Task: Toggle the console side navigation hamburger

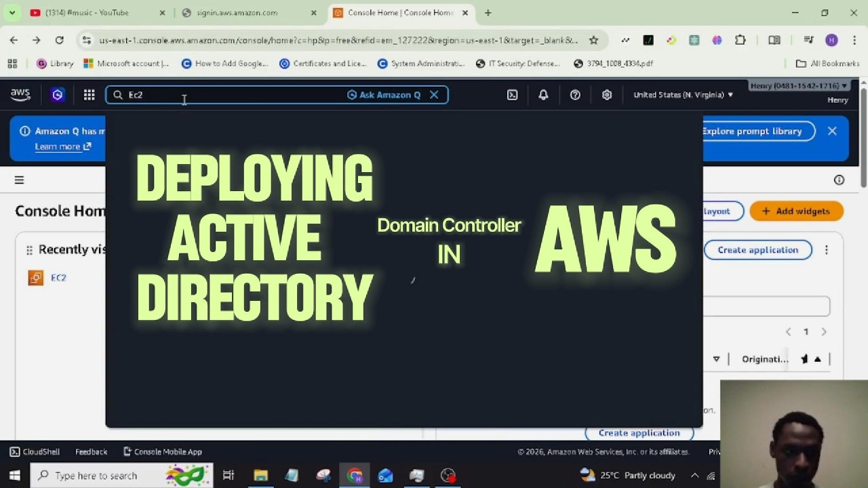Action: point(19,180)
